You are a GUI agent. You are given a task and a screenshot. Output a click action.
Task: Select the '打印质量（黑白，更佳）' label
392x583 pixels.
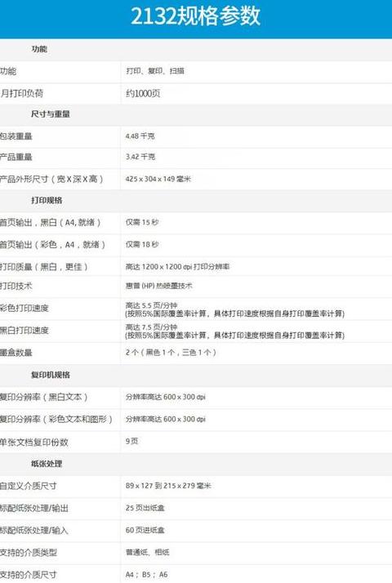coord(43,266)
